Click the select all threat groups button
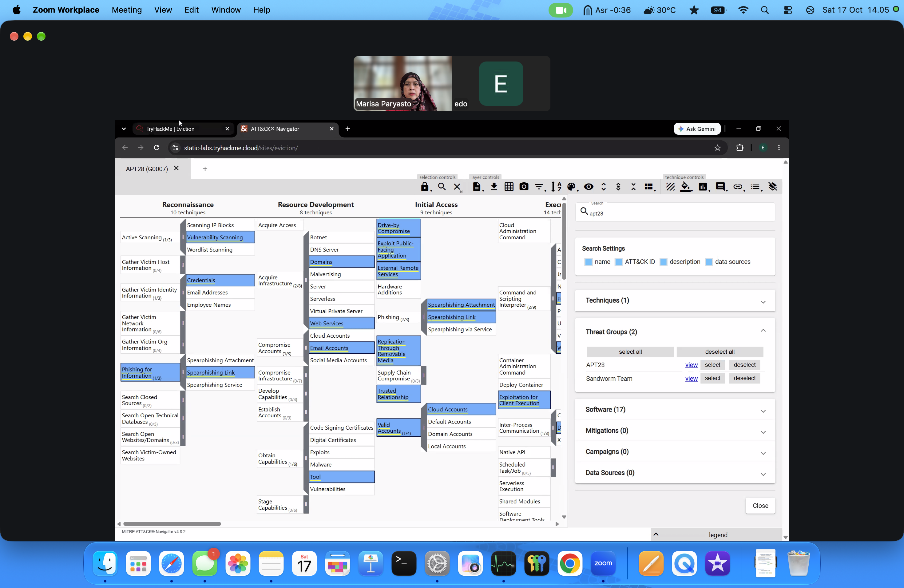The height and width of the screenshot is (588, 904). 630,352
